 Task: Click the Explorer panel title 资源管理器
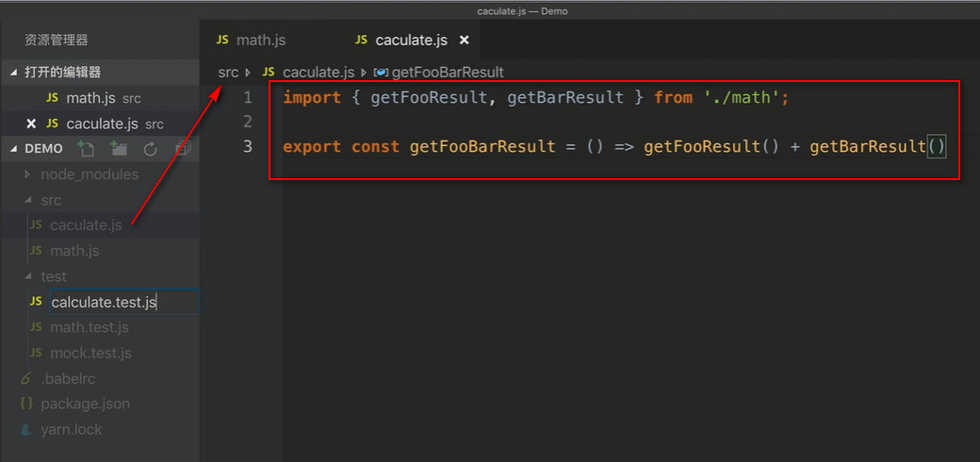(x=57, y=40)
